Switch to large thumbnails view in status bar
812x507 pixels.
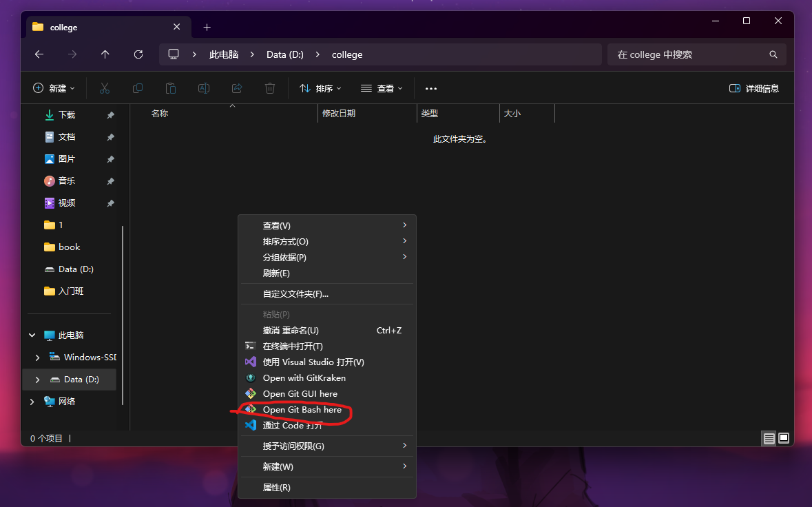tap(784, 438)
